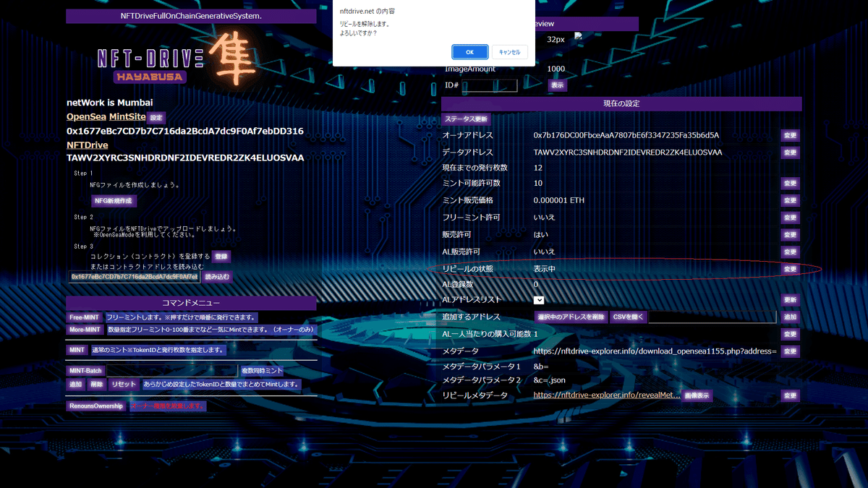868x488 pixels.
Task: Click the MINT-Batch button
Action: click(x=85, y=371)
